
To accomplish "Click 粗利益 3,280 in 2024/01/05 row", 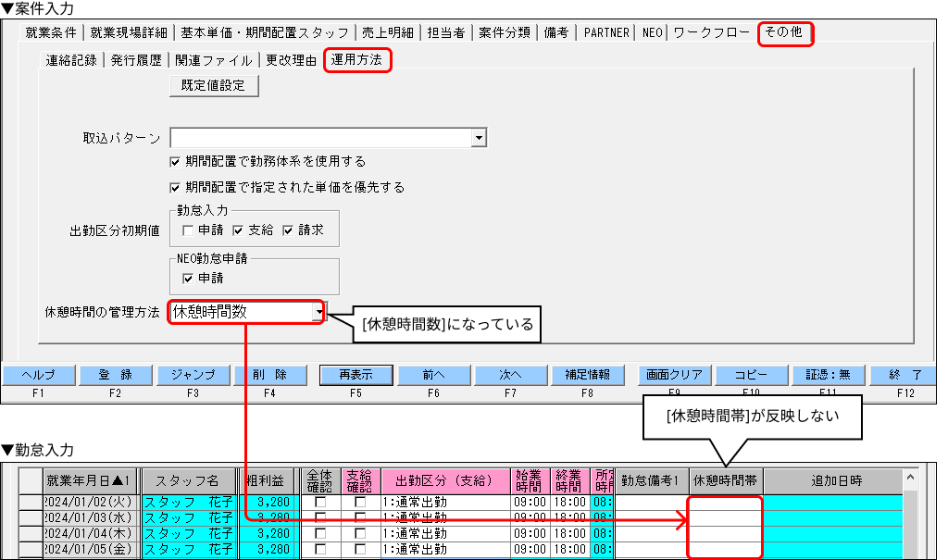I will (x=267, y=549).
